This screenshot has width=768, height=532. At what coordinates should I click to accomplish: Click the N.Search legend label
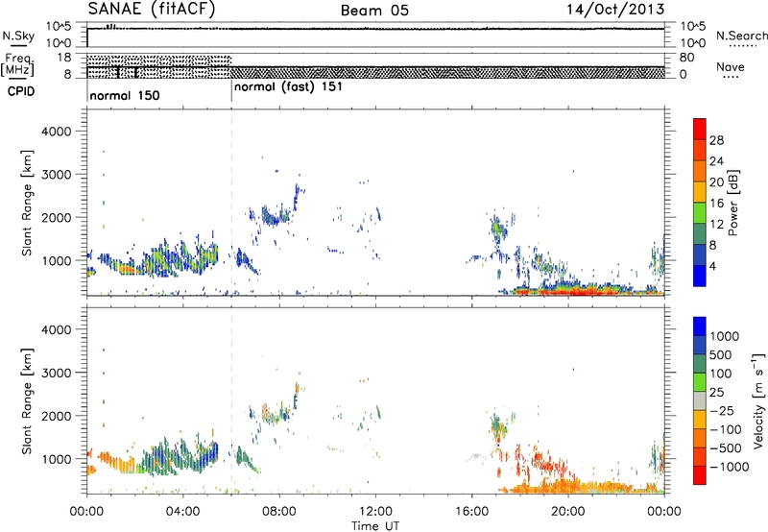tap(742, 36)
